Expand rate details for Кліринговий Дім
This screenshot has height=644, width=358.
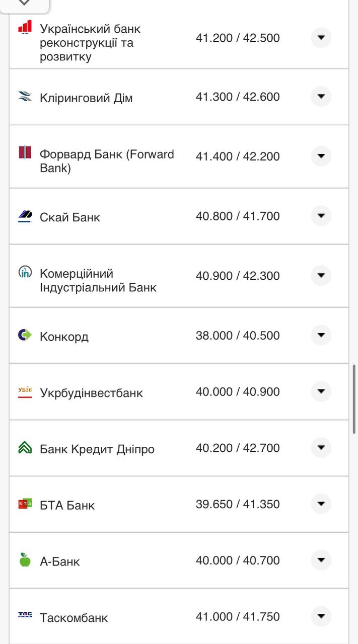coord(321,96)
